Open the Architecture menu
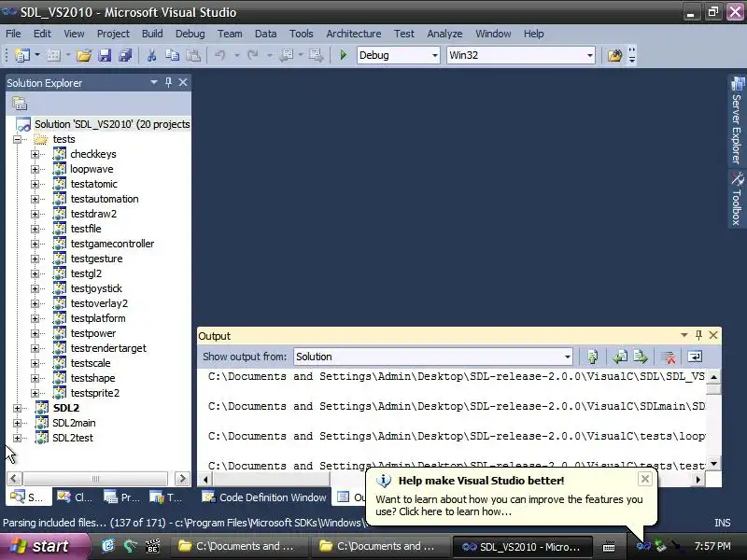747x560 pixels. coord(354,34)
